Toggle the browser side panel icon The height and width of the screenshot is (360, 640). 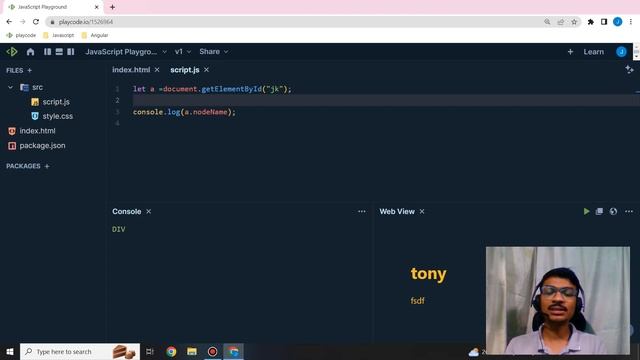(x=604, y=22)
